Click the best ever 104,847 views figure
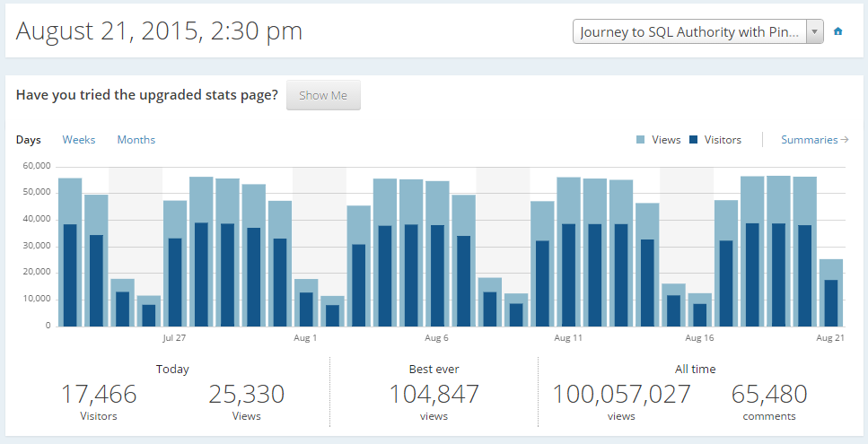 (x=434, y=394)
